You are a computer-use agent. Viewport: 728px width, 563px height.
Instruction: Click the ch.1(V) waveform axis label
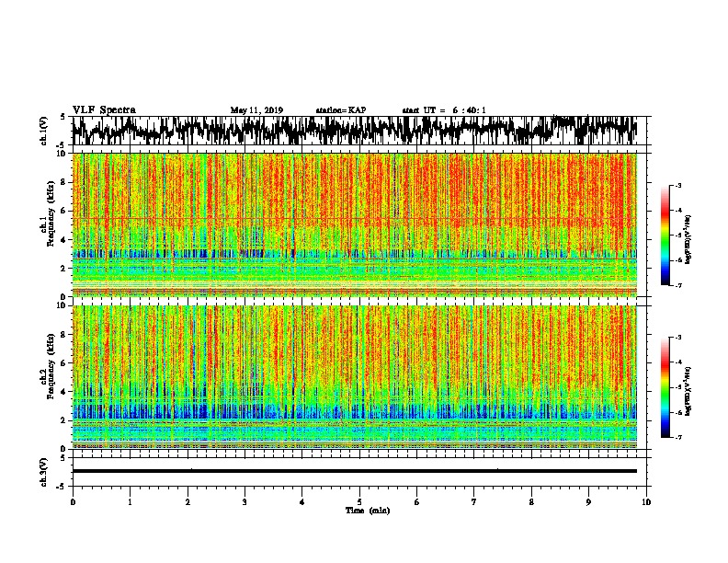click(44, 131)
